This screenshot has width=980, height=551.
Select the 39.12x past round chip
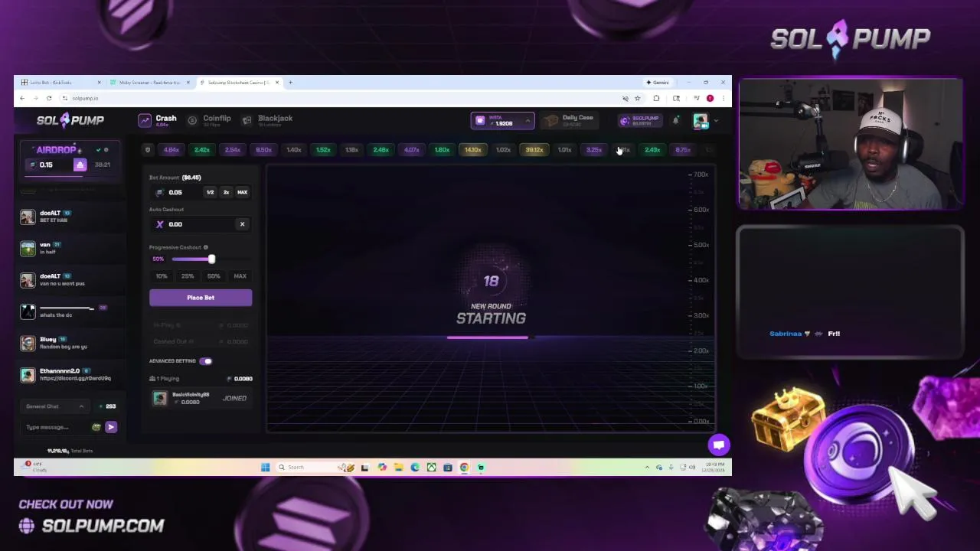(534, 150)
